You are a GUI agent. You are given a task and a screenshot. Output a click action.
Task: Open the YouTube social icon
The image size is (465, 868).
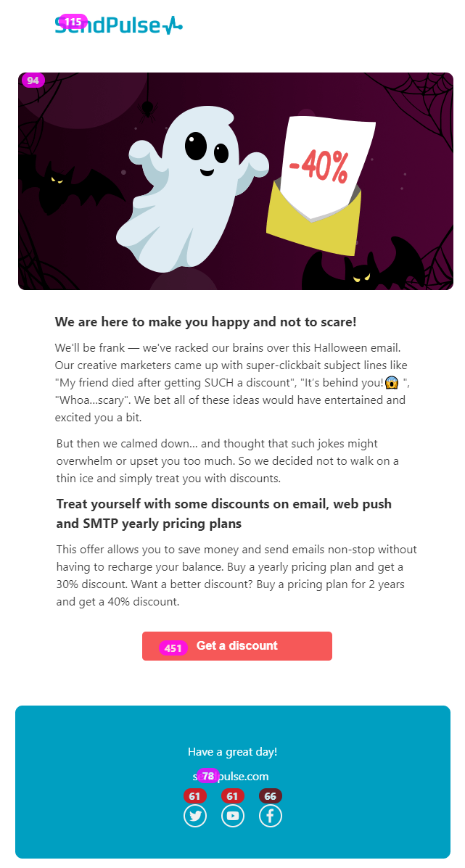[x=233, y=816]
